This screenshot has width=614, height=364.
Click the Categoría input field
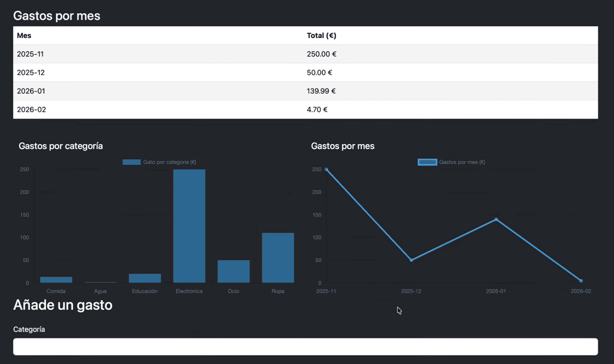click(x=305, y=347)
